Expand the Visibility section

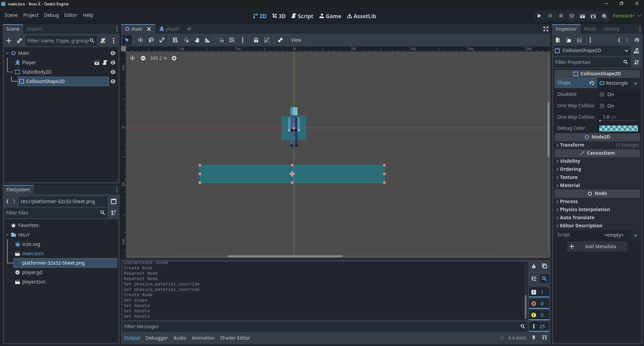[597, 161]
